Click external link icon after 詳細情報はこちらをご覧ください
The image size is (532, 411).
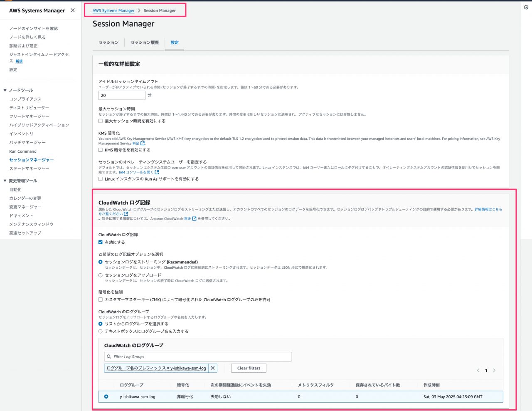tap(126, 214)
